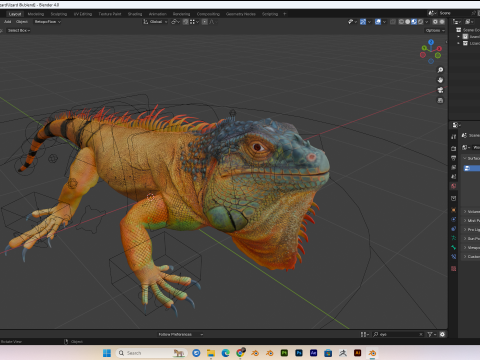Screen dimensions: 480x360
Task: Open the Options dropdown in viewport
Action: coord(435,30)
